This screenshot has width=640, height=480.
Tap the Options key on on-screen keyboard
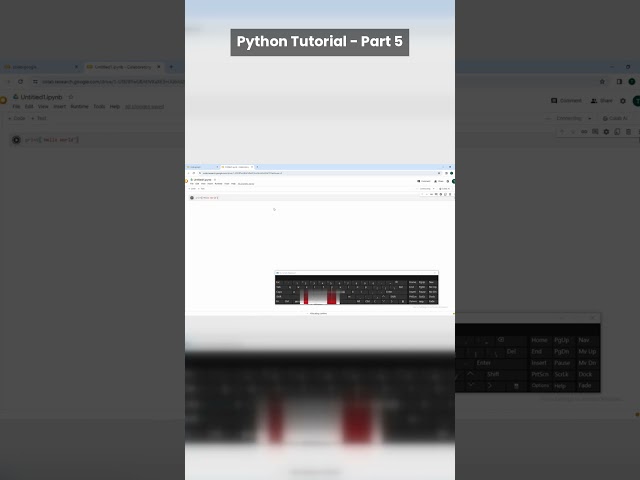coord(540,386)
